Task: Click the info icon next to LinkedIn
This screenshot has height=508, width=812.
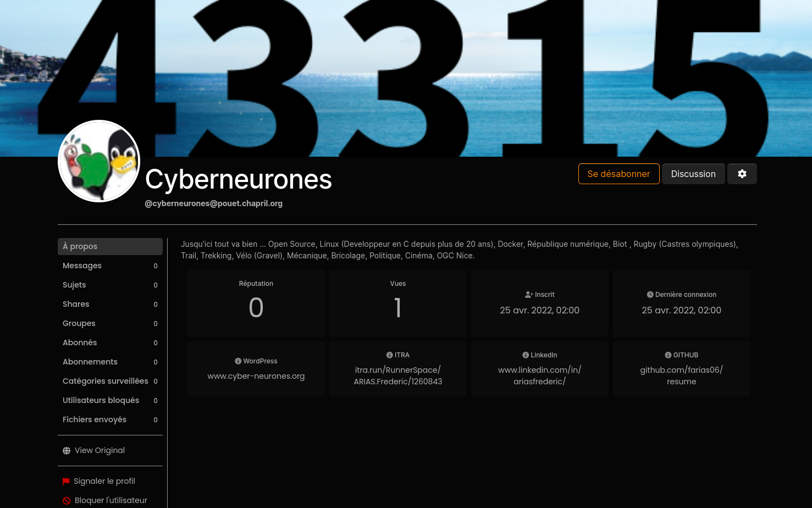Action: click(526, 355)
